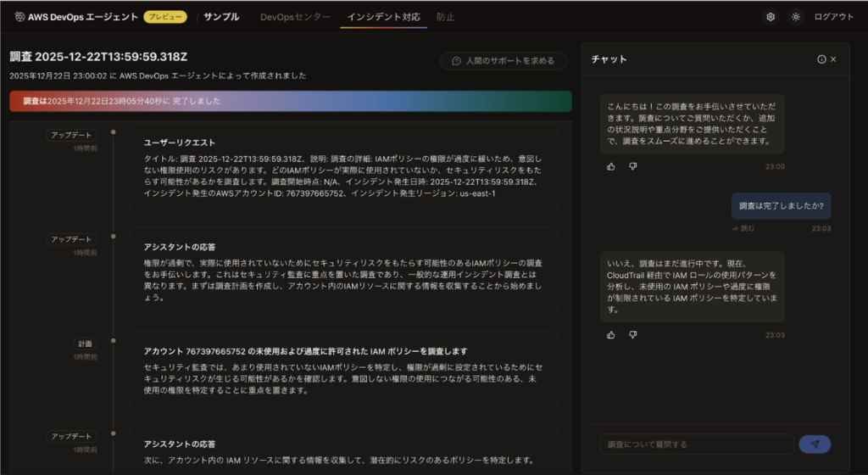Click the chat info icon
Screen dimensions: 868x475
[821, 59]
